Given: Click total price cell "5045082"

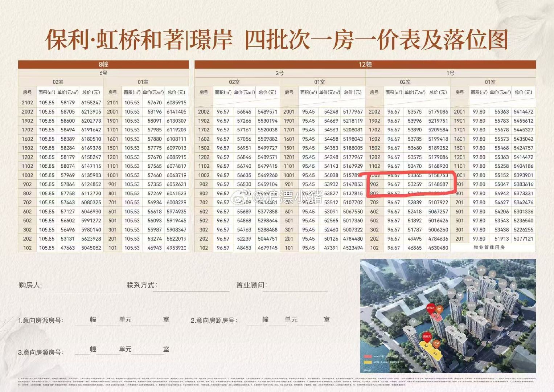Looking at the screenshot, I should tap(91, 248).
